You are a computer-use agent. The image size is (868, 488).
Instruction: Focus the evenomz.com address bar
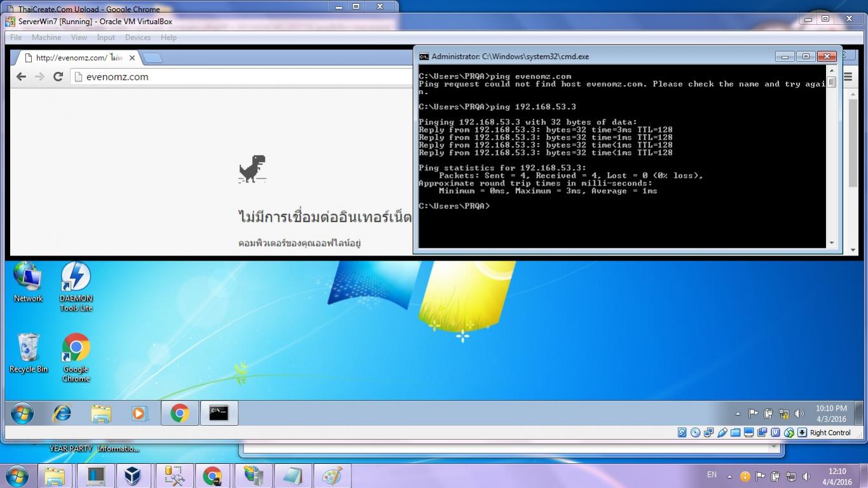(x=241, y=77)
